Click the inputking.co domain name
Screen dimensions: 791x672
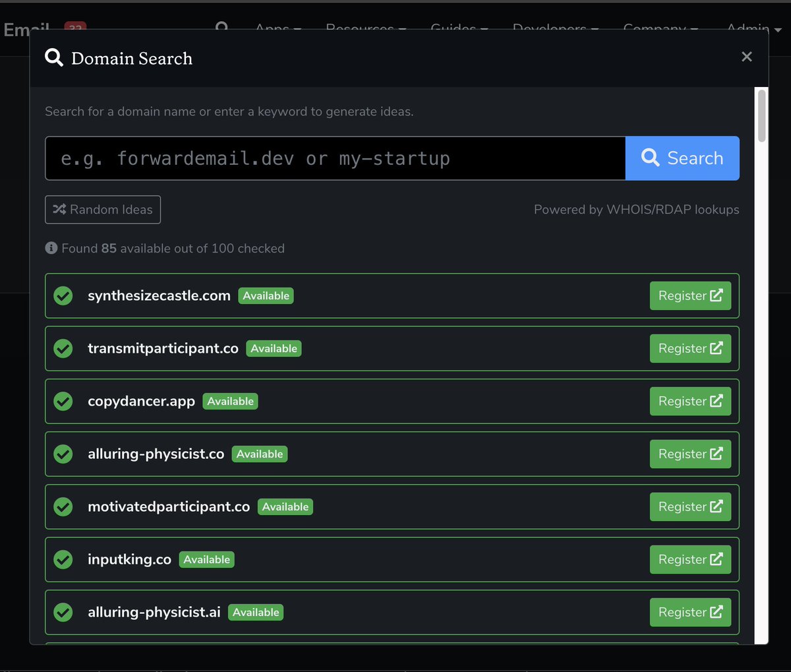point(129,559)
